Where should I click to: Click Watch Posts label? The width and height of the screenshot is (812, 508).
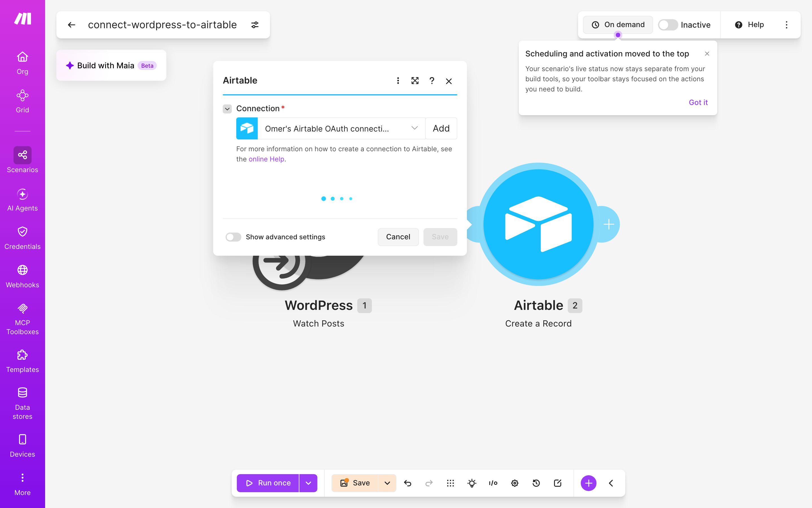tap(319, 323)
